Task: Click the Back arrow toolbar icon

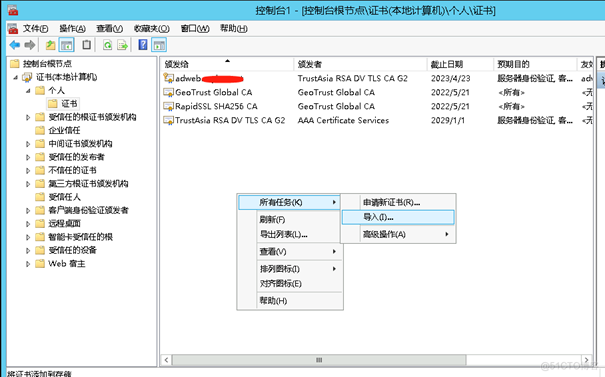Action: pos(15,45)
